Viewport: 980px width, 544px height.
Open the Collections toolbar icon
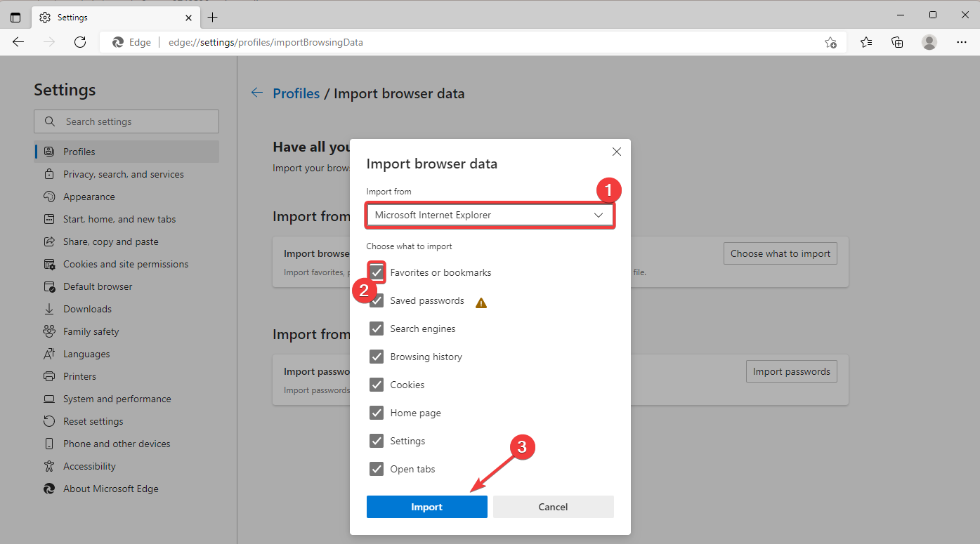(x=897, y=42)
